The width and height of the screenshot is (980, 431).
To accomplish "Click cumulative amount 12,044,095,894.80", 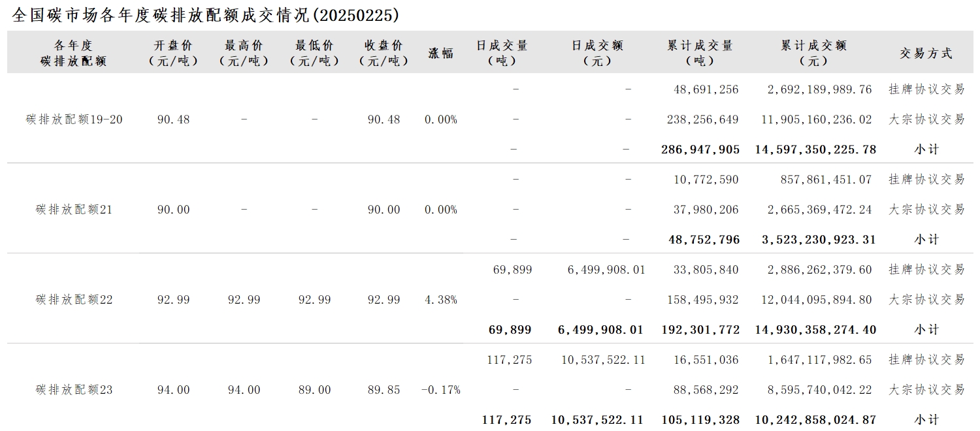I will 817,300.
